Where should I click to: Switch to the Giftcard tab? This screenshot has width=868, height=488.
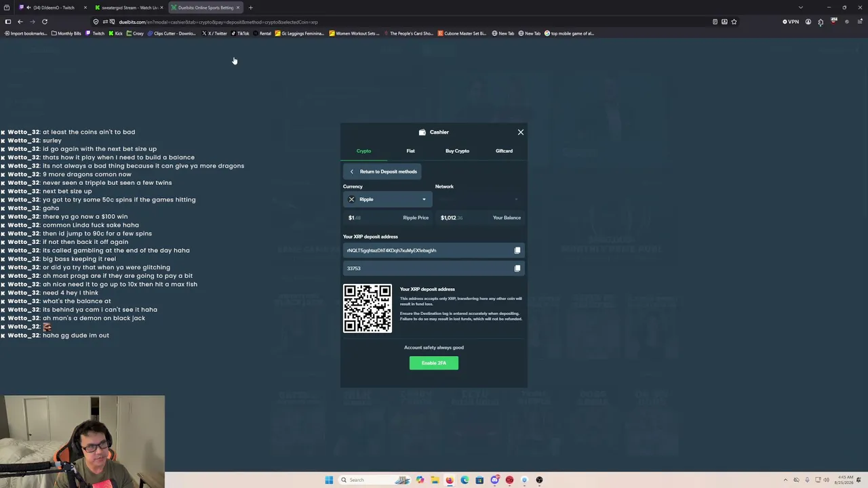coord(504,151)
